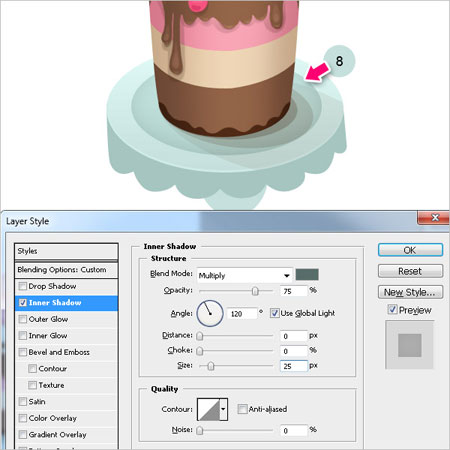Click the Choke slider handle
Image resolution: width=450 pixels, height=450 pixels.
coord(200,351)
